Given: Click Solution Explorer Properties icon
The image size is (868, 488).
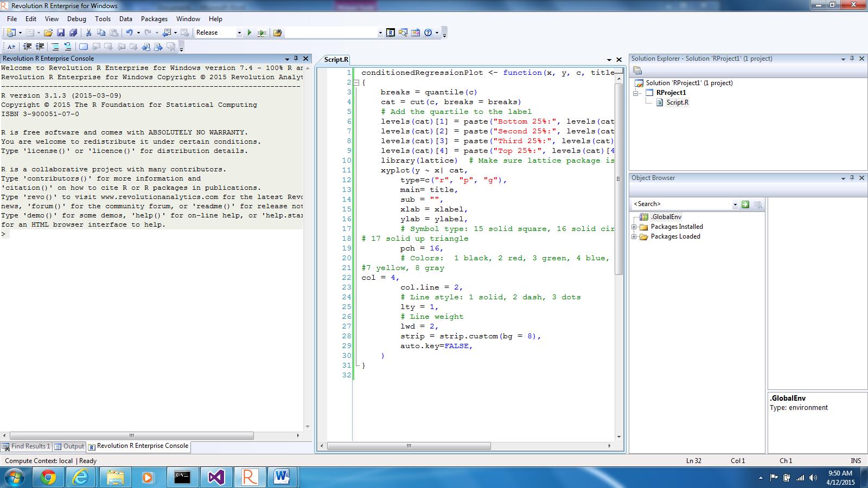Looking at the screenshot, I should (637, 70).
